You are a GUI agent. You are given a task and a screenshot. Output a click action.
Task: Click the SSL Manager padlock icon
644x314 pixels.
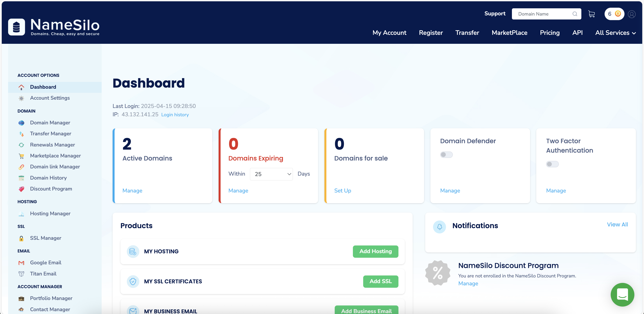21,238
